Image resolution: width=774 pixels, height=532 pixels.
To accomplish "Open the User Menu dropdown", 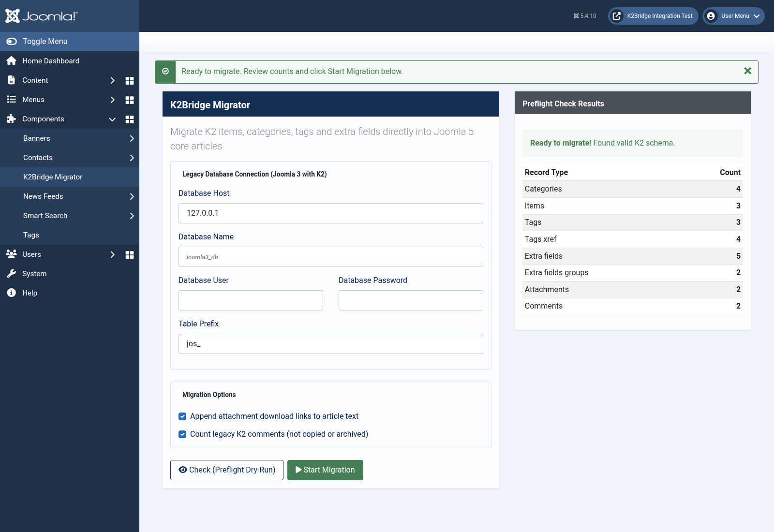I will [733, 16].
